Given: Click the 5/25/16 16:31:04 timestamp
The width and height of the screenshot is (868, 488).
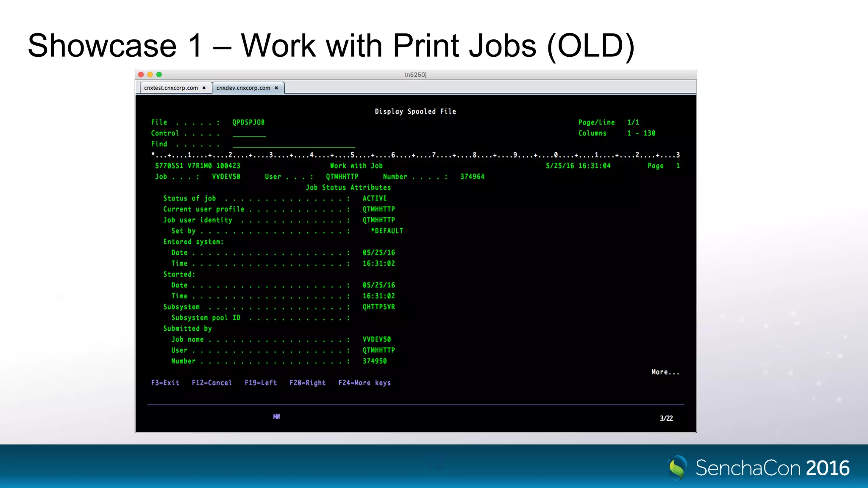Looking at the screenshot, I should (578, 166).
